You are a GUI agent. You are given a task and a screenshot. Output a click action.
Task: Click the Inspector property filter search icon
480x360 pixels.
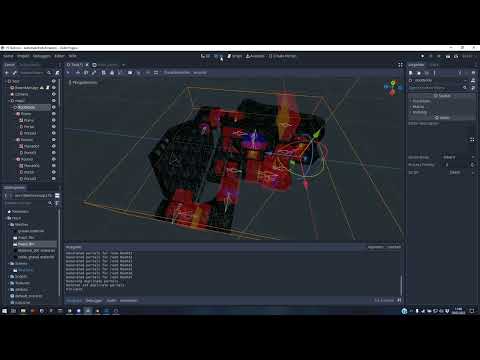click(465, 88)
